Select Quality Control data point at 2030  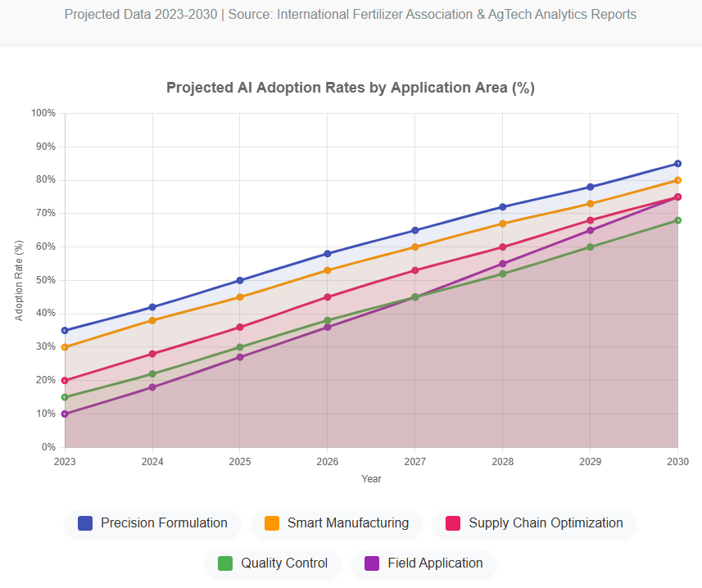tap(677, 220)
